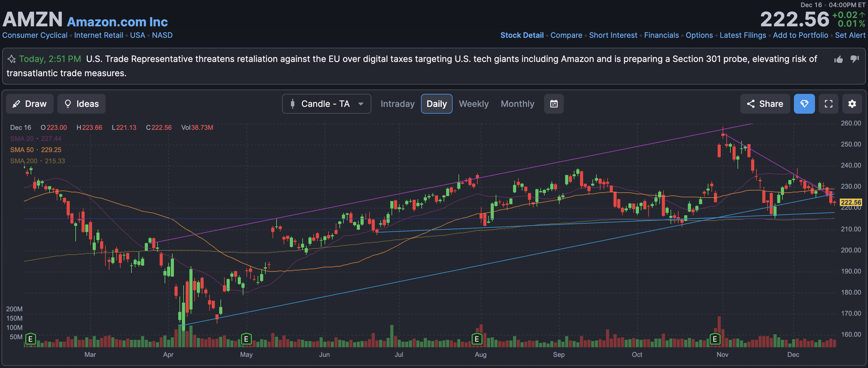Open the Ideas button
This screenshot has width=868, height=368.
click(81, 104)
